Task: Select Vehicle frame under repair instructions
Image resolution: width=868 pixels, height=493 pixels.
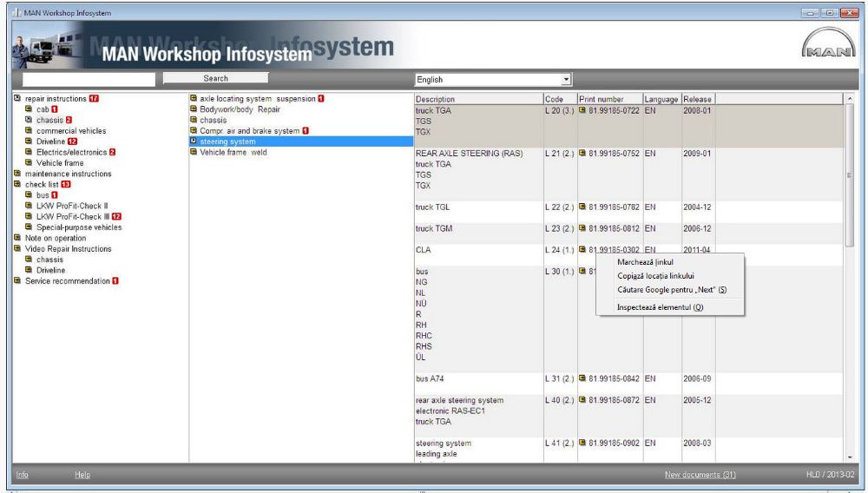Action: pyautogui.click(x=60, y=162)
